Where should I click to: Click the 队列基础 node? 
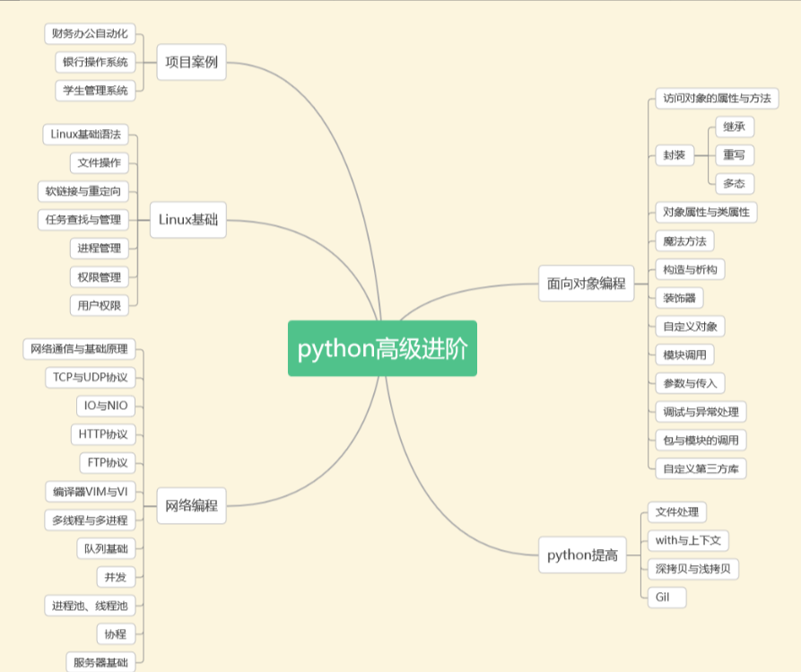[106, 548]
